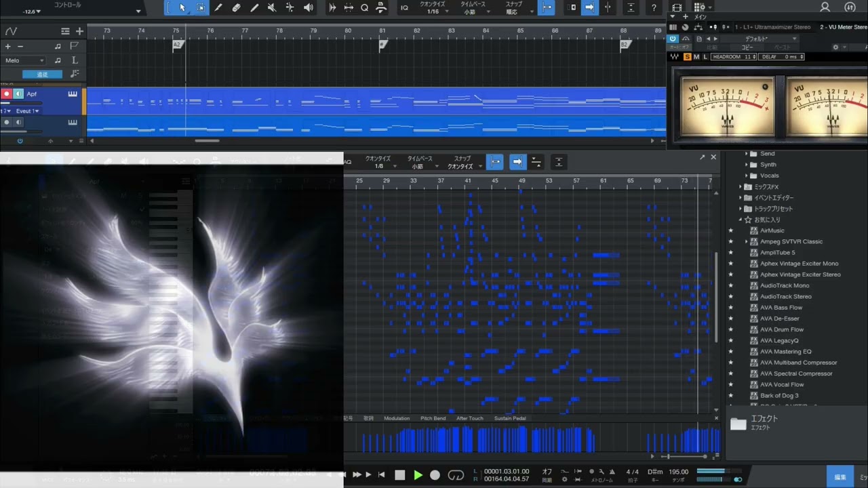The height and width of the screenshot is (488, 868).
Task: Switch to 2 - VU Meter Stereo tab
Action: coord(843,27)
